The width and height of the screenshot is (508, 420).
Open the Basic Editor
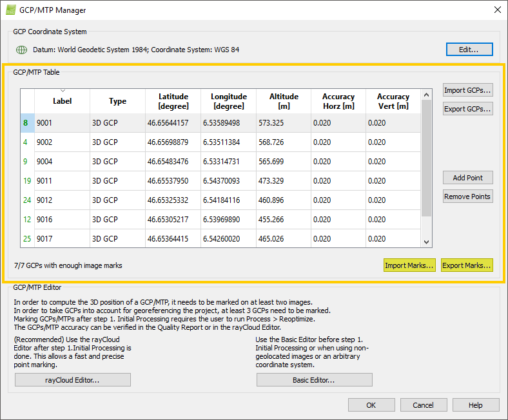coord(314,380)
